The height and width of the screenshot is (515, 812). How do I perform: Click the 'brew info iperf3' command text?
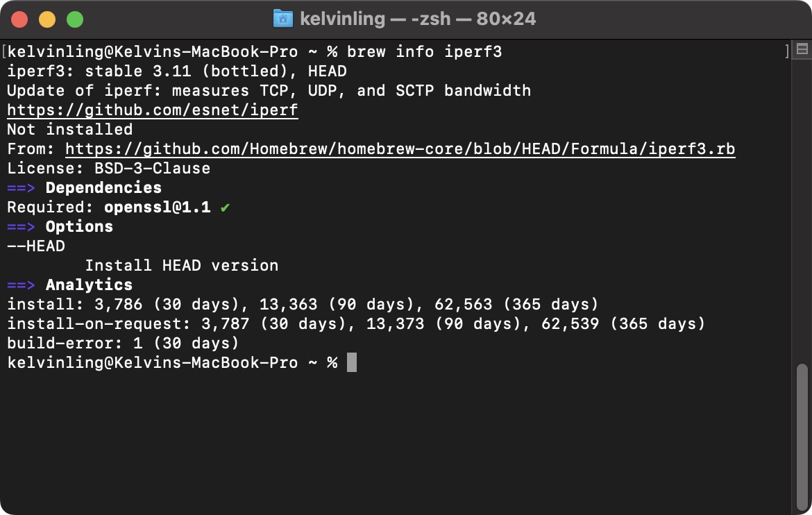(x=424, y=52)
